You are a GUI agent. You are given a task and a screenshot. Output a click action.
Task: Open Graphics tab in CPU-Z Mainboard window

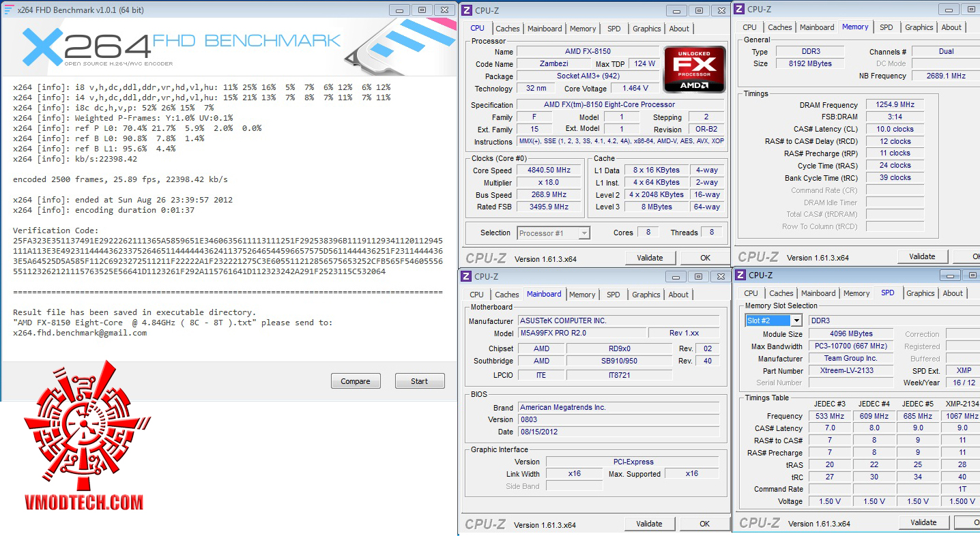click(x=646, y=295)
